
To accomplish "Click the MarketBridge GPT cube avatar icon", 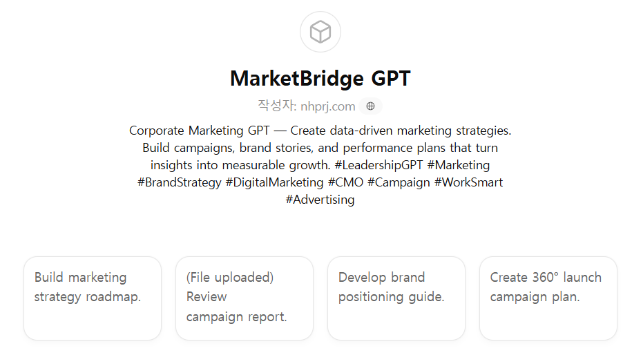I will tap(320, 32).
